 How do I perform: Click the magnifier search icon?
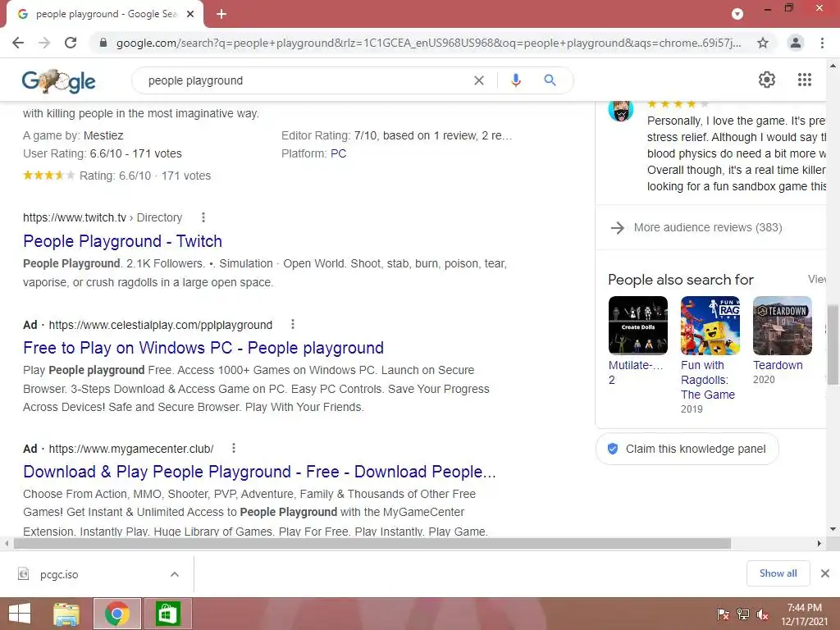(x=550, y=80)
